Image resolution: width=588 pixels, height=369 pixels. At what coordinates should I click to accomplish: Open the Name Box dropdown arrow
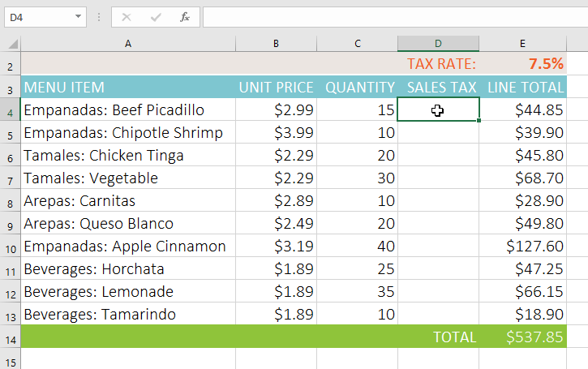78,16
